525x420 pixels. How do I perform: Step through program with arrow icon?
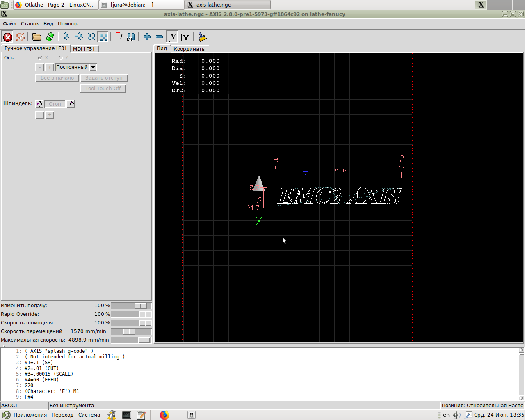[x=79, y=37]
